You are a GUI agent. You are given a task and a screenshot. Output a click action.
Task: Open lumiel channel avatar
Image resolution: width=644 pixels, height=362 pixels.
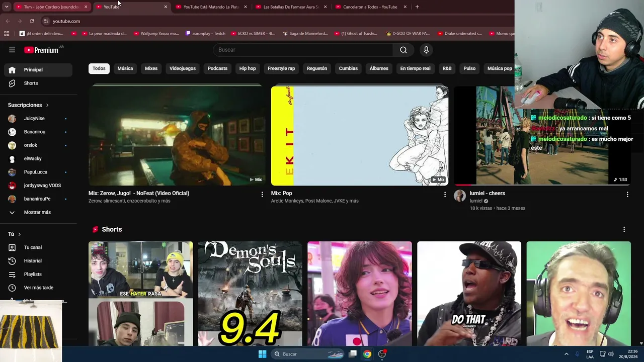tap(460, 196)
